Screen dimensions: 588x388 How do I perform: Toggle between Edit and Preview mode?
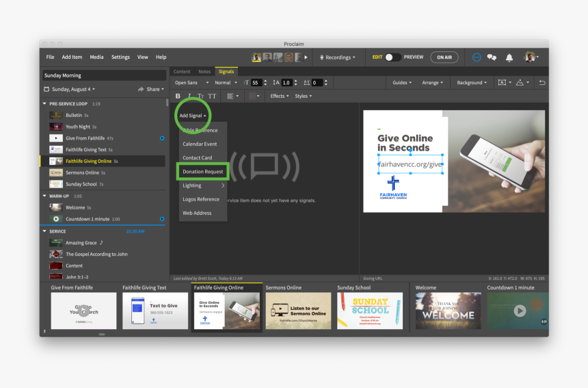tap(392, 57)
